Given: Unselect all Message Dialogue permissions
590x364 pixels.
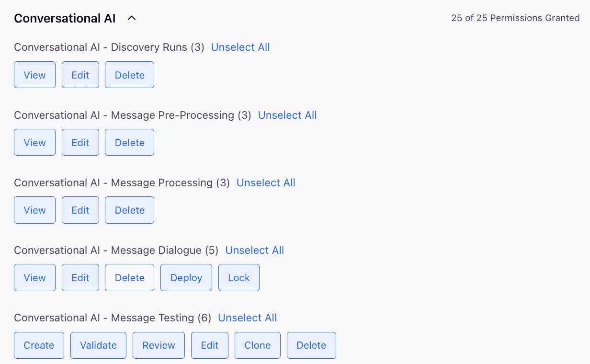Looking at the screenshot, I should pos(255,250).
